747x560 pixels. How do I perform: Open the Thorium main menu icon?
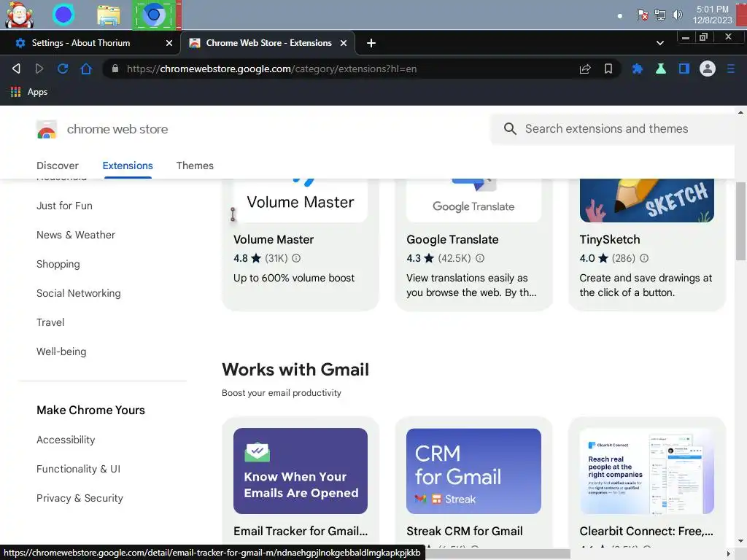pos(731,69)
